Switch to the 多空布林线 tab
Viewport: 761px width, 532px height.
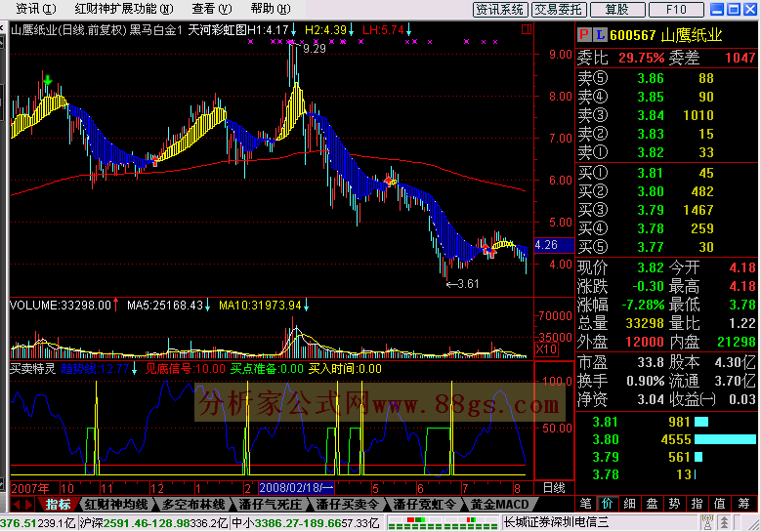coord(193,505)
